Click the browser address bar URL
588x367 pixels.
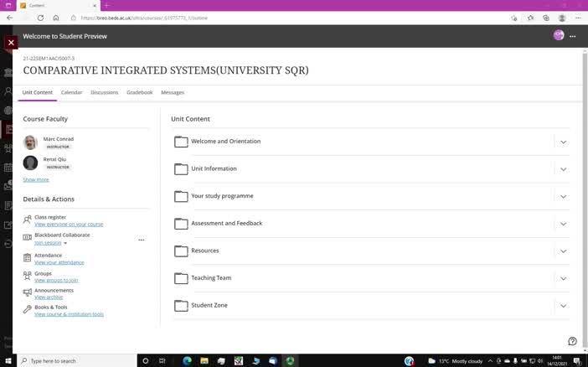pyautogui.click(x=144, y=18)
